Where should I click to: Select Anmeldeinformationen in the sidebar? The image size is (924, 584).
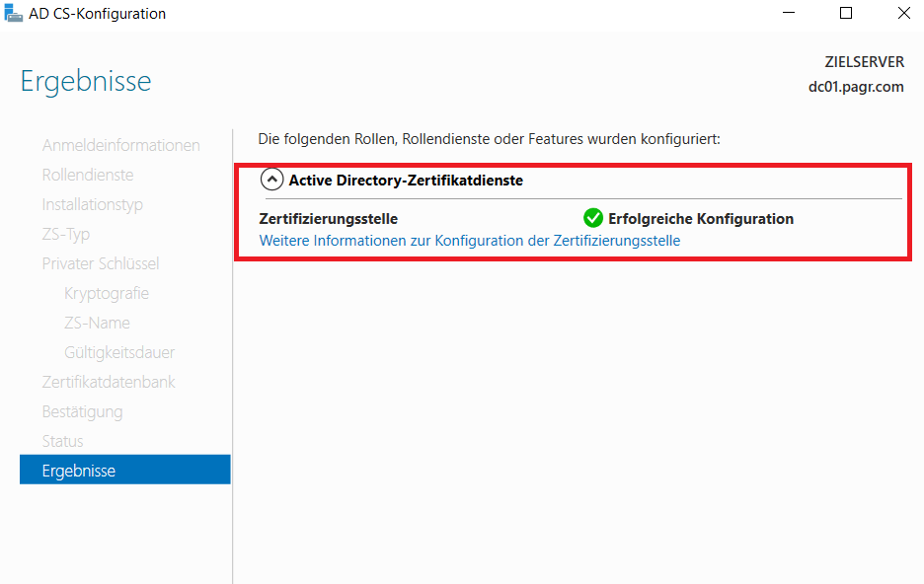(120, 145)
